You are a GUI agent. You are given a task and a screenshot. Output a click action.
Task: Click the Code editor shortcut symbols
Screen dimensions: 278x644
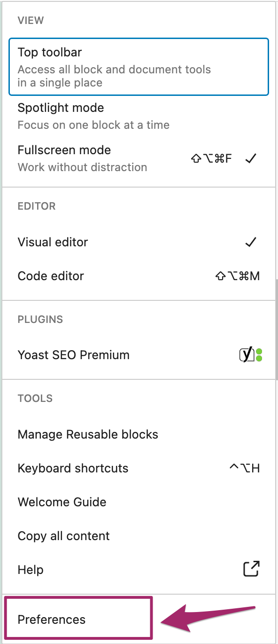point(238,276)
